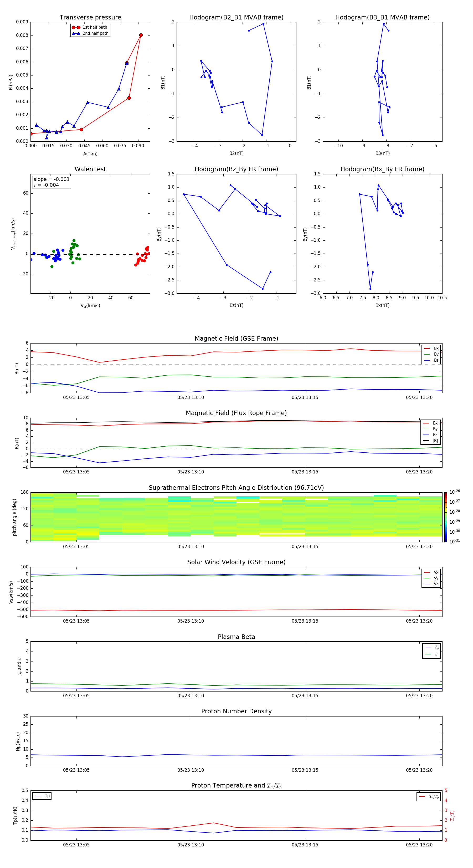The image size is (473, 868).
Task: Click the 'VA(km/s)' x-axis label
Action: (90, 306)
